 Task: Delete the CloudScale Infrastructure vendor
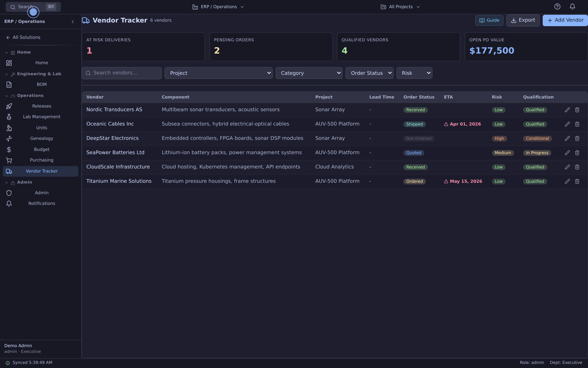[x=577, y=167]
